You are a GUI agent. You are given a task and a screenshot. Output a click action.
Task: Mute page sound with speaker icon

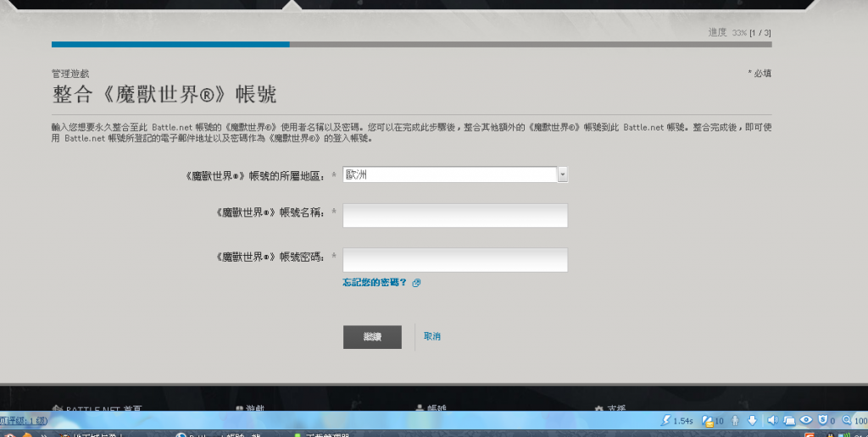(773, 420)
